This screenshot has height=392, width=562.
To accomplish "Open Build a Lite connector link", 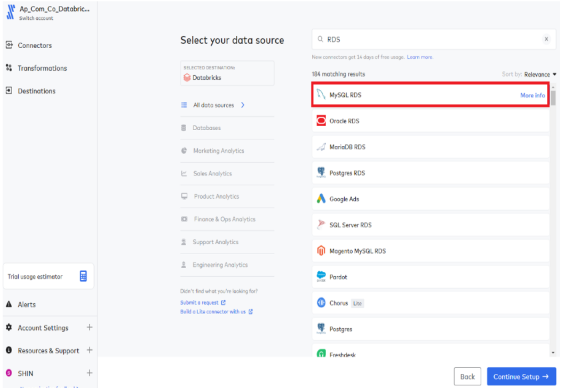I will click(x=213, y=312).
